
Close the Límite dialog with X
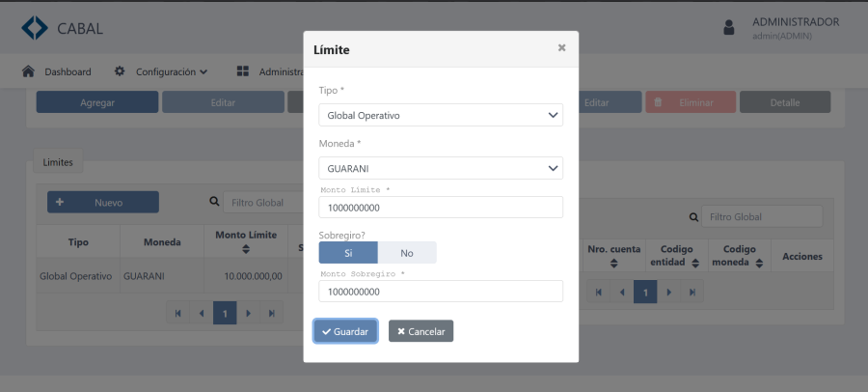[x=561, y=47]
